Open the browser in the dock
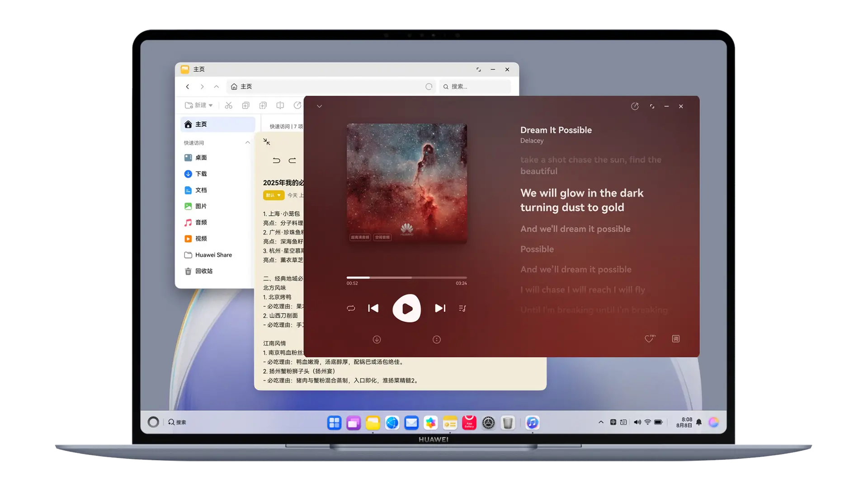This screenshot has width=868, height=488. 392,423
